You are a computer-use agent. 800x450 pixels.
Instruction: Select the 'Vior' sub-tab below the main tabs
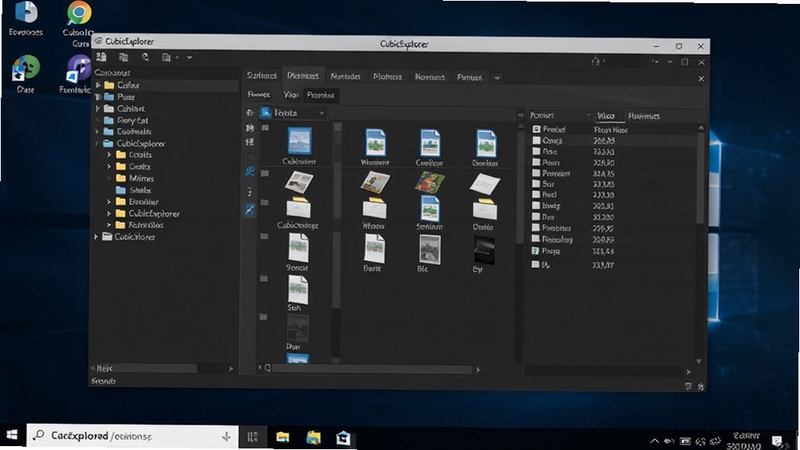pyautogui.click(x=291, y=95)
